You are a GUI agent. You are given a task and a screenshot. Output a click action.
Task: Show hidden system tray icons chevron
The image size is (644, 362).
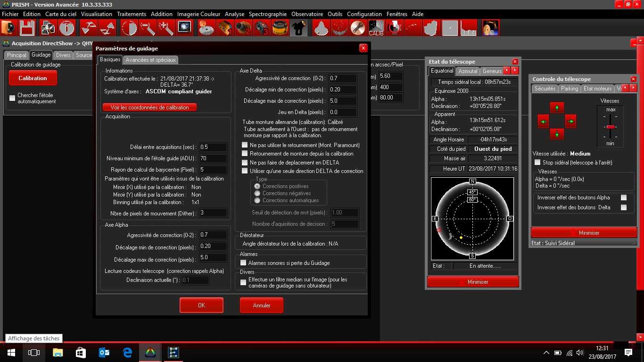coord(546,353)
